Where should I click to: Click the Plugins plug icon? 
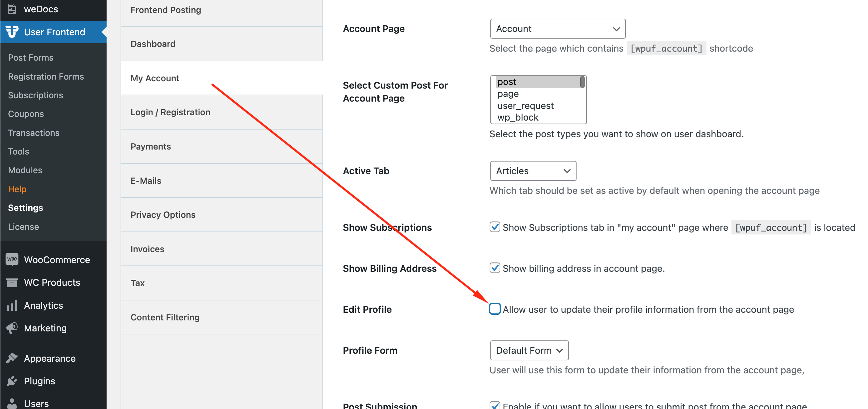pos(12,381)
